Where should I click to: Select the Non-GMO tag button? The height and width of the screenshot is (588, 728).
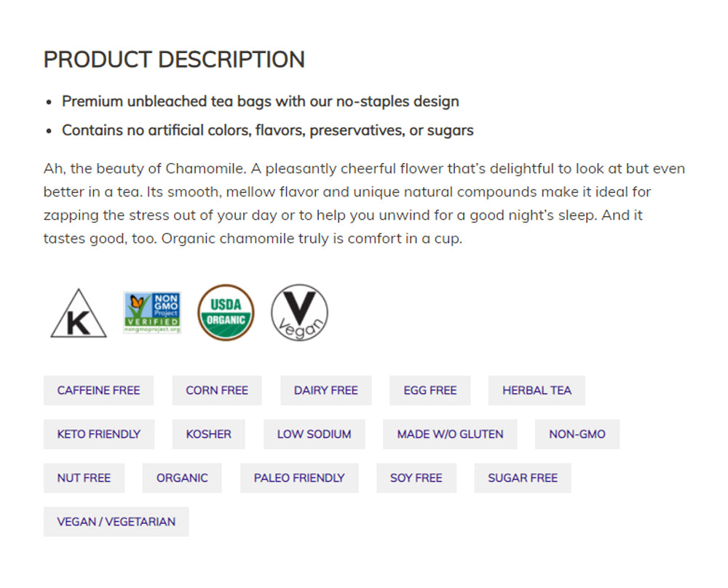coord(577,434)
